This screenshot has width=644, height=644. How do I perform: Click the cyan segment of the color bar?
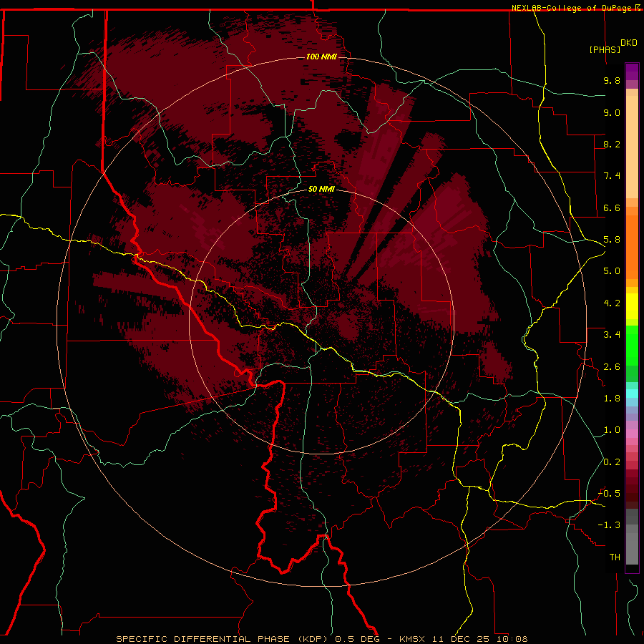point(632,394)
